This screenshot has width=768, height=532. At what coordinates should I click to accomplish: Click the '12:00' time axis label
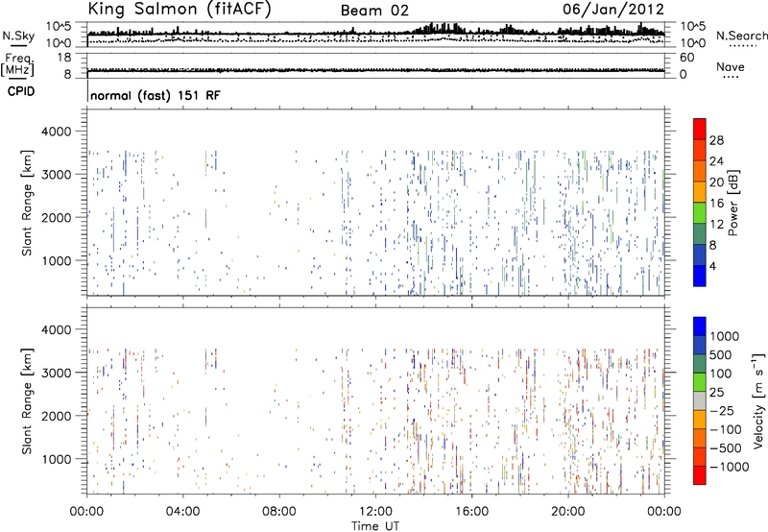coord(375,512)
